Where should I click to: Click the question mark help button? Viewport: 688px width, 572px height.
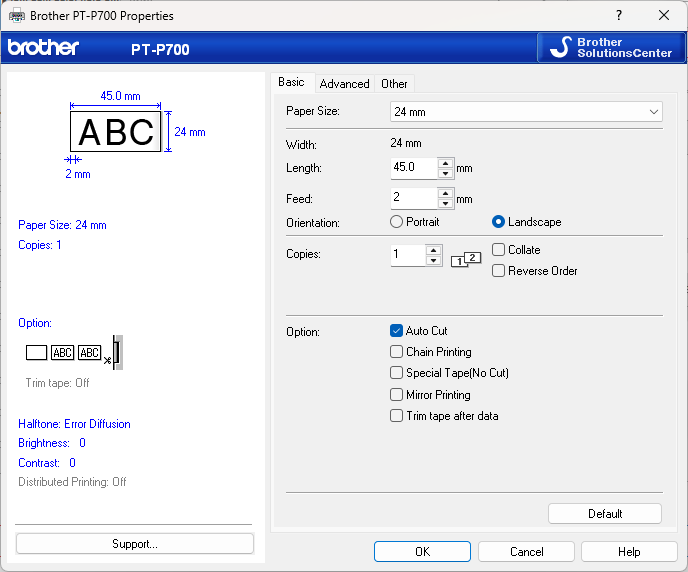coord(619,15)
